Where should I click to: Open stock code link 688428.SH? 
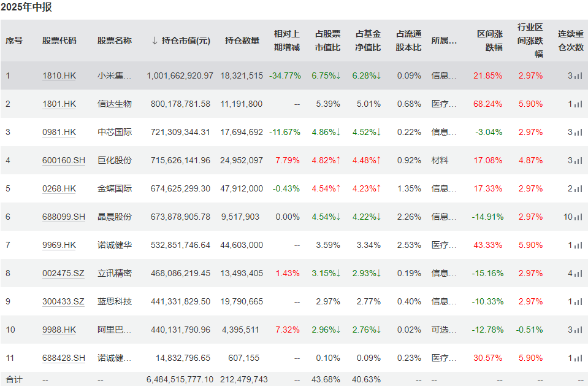[64, 358]
